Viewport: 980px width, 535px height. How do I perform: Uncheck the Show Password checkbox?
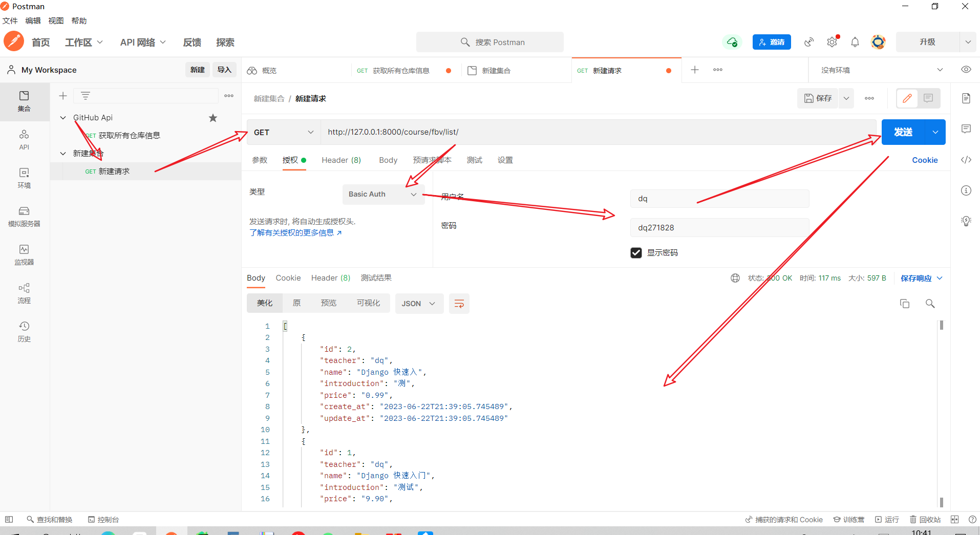tap(636, 253)
